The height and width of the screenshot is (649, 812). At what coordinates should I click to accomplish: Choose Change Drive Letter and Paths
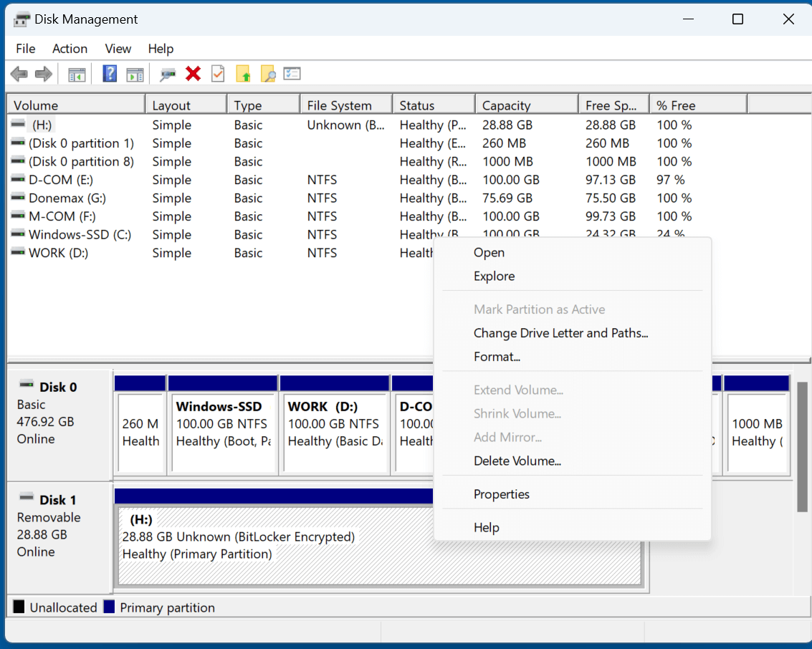(560, 333)
